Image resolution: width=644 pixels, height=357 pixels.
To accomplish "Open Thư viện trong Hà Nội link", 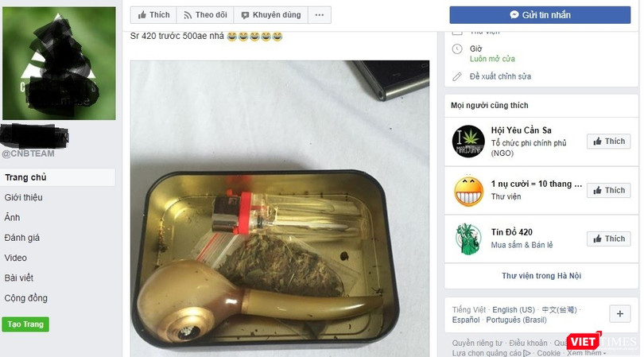I will (541, 276).
